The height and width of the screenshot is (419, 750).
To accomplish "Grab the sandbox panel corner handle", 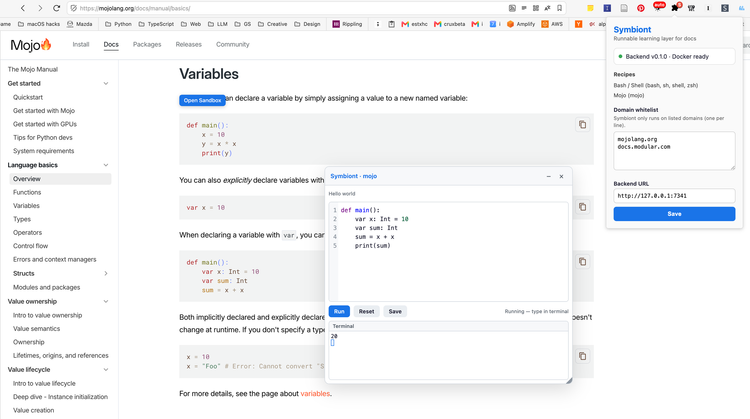I will pyautogui.click(x=569, y=381).
